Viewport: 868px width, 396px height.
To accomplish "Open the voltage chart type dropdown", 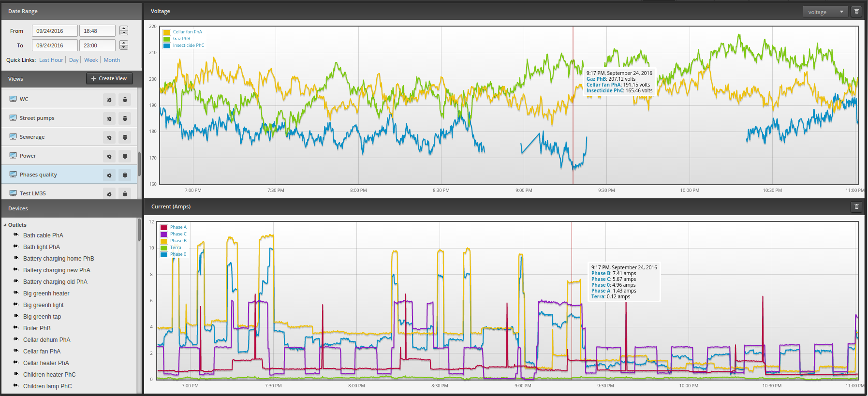I will (x=825, y=12).
